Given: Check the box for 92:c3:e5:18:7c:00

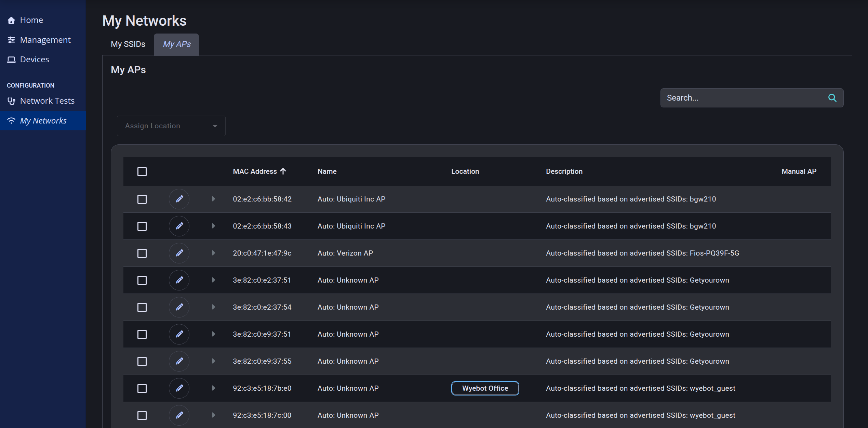Looking at the screenshot, I should tap(142, 415).
